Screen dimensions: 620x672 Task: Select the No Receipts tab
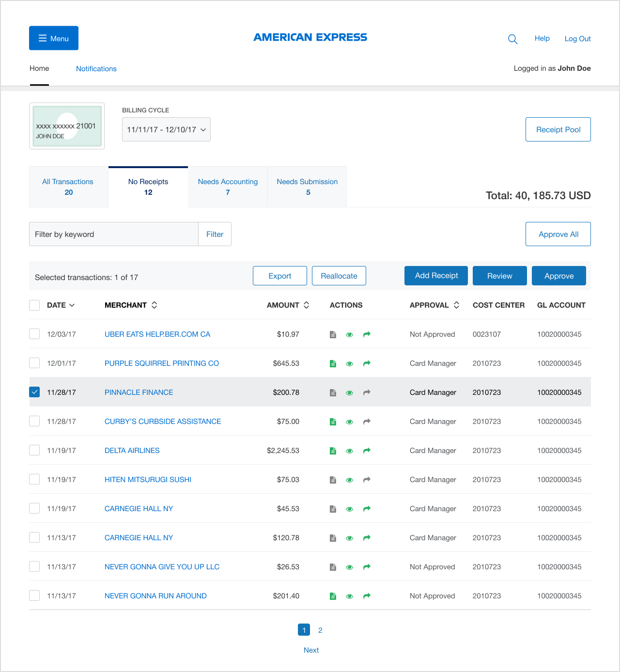148,187
